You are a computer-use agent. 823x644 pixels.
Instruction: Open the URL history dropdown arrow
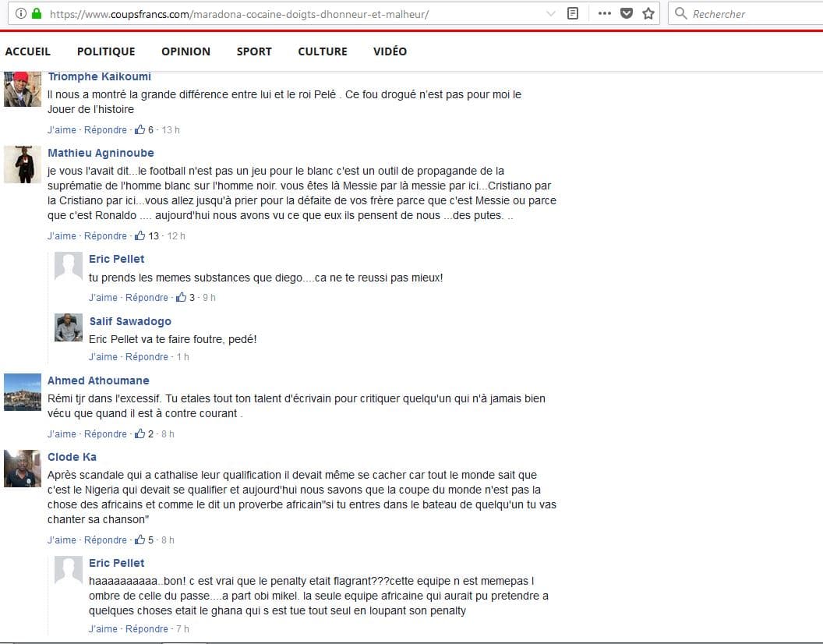pos(550,14)
